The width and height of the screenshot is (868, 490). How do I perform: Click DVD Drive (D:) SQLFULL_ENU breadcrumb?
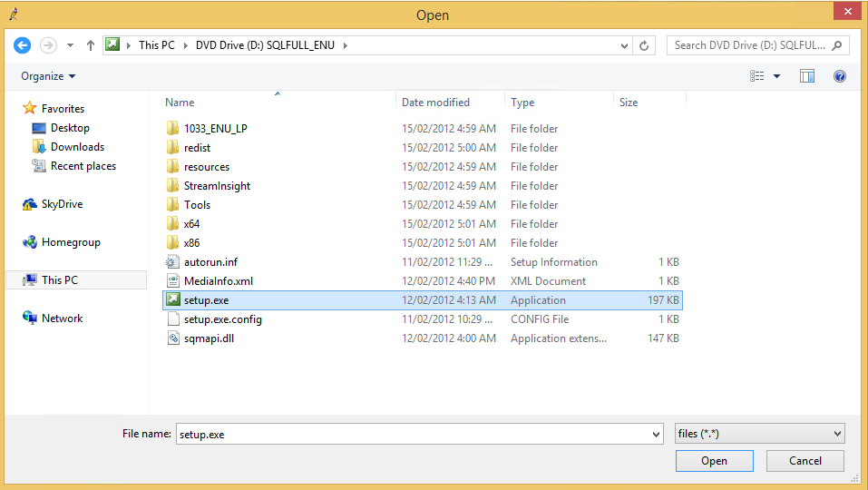[x=265, y=45]
